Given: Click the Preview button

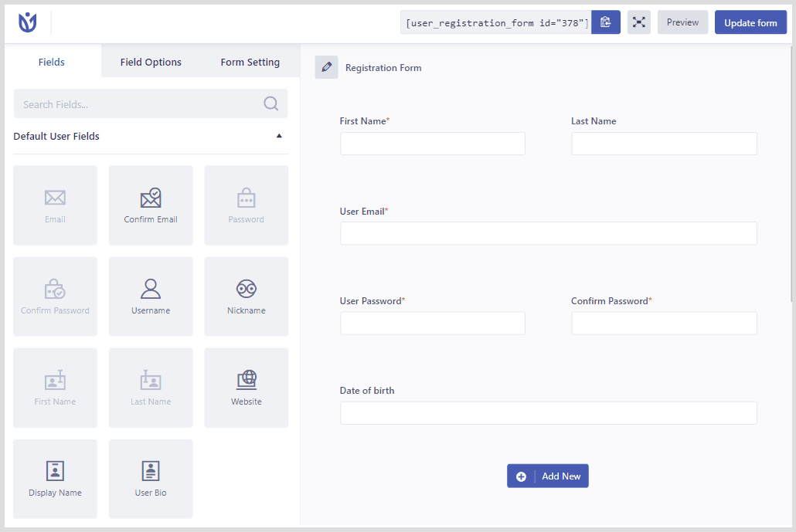Looking at the screenshot, I should point(682,22).
